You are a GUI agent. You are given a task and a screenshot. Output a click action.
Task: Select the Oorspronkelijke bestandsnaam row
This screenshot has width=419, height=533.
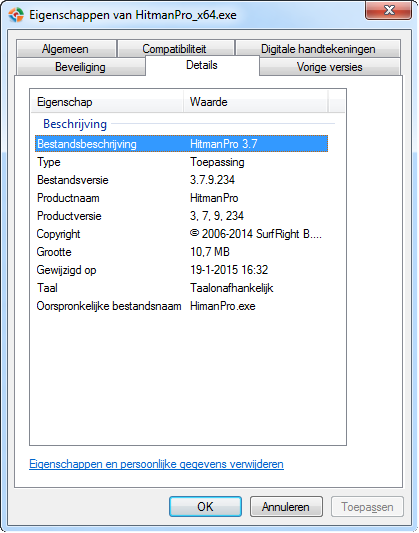tap(181, 306)
